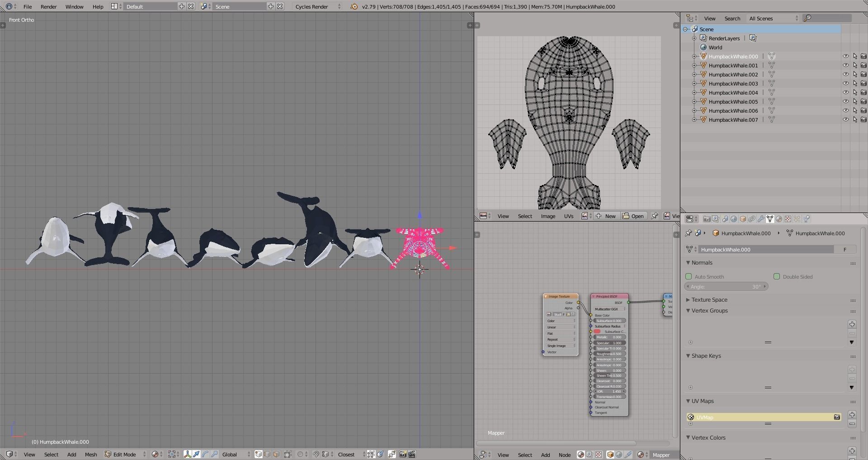Open the Modifiers properties tab wrench icon
The height and width of the screenshot is (460, 868).
(761, 219)
